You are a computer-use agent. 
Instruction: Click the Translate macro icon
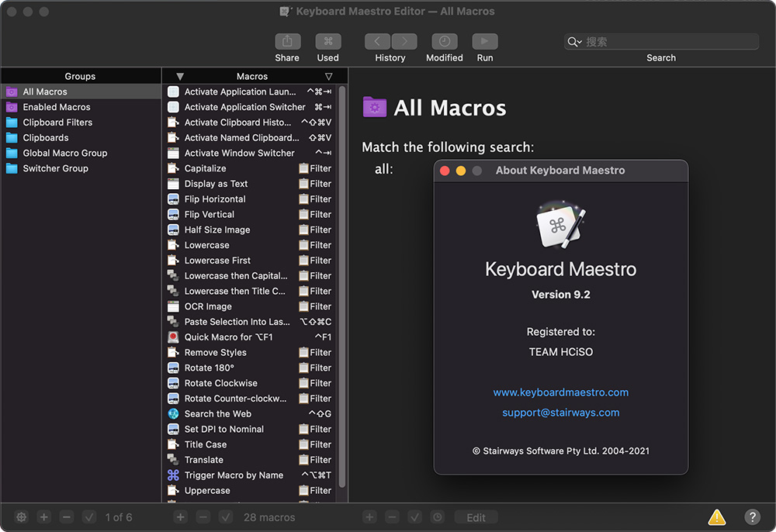coord(173,459)
